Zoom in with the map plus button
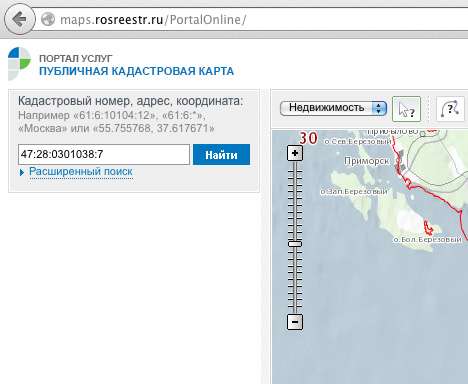The height and width of the screenshot is (384, 468). (x=295, y=153)
